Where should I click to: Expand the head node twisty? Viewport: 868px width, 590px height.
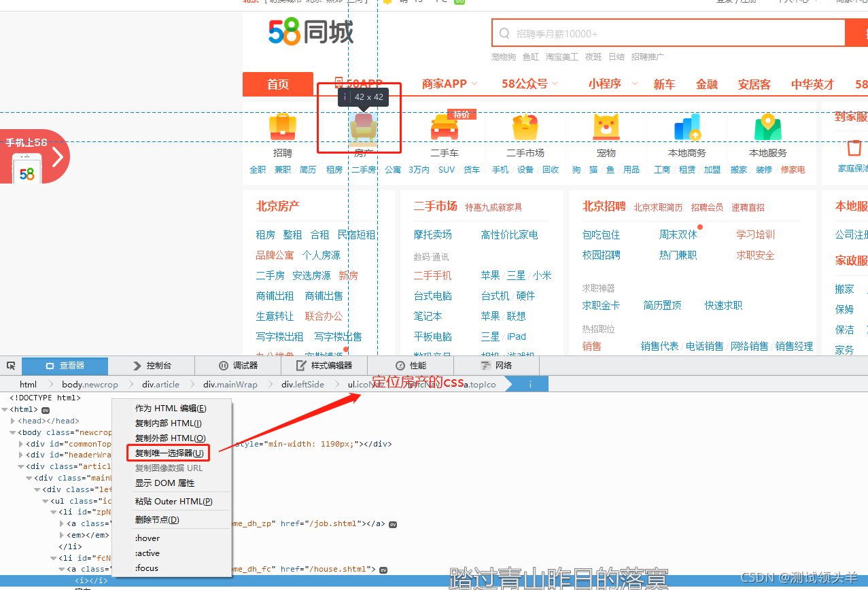(13, 421)
